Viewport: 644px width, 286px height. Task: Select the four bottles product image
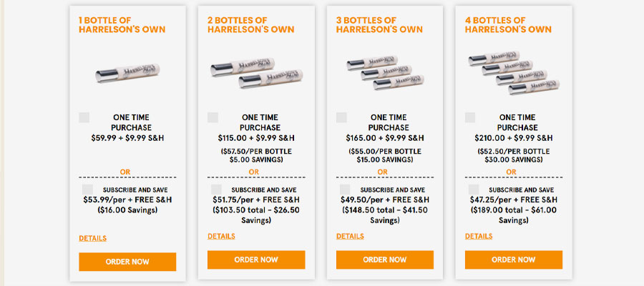[x=514, y=73]
